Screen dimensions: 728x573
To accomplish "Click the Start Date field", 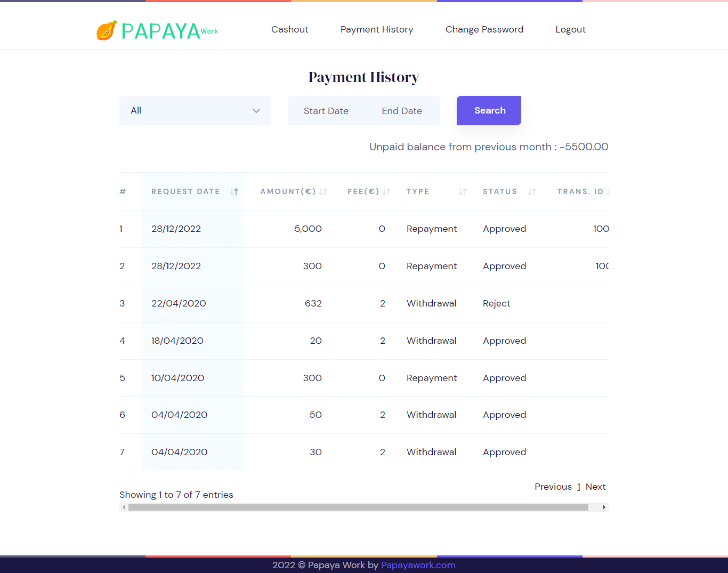I will point(326,110).
